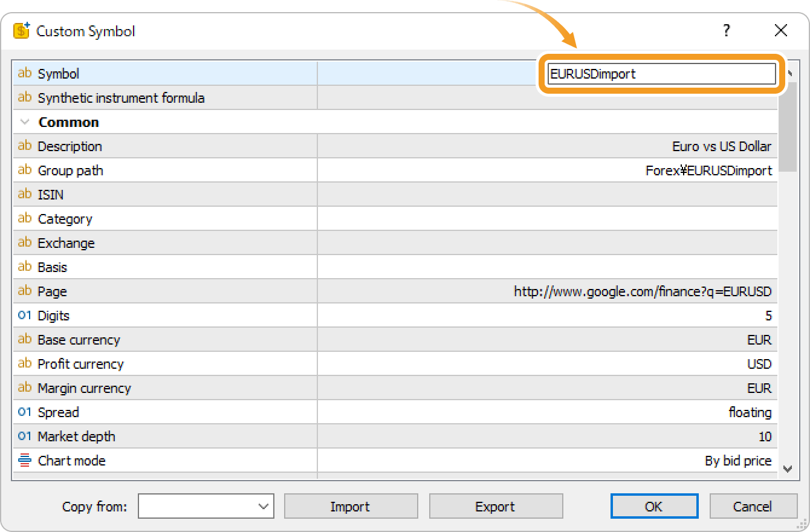This screenshot has width=810, height=532.
Task: Click the 'ab' icon beside Page
Action: [25, 291]
